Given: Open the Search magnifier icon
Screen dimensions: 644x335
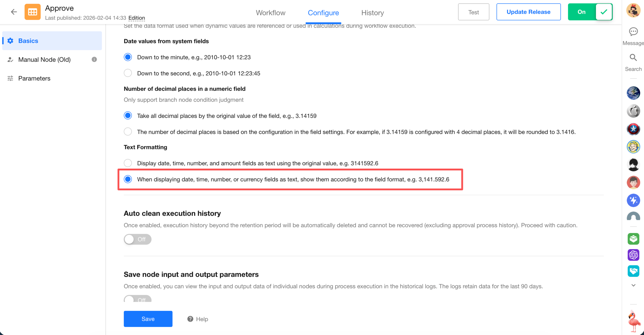Looking at the screenshot, I should coord(633,58).
